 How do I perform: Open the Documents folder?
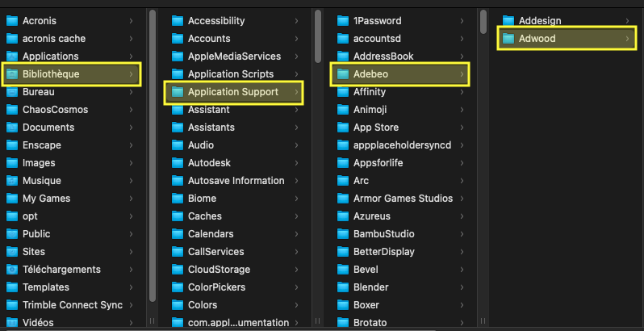click(x=72, y=128)
